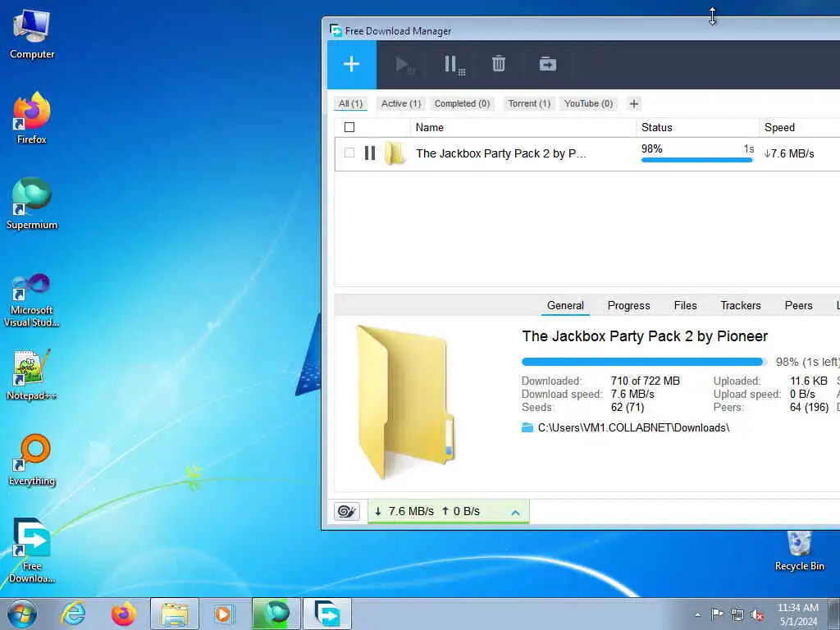This screenshot has width=840, height=630.
Task: Click the Show Desktop strip on taskbar
Action: coord(834,614)
